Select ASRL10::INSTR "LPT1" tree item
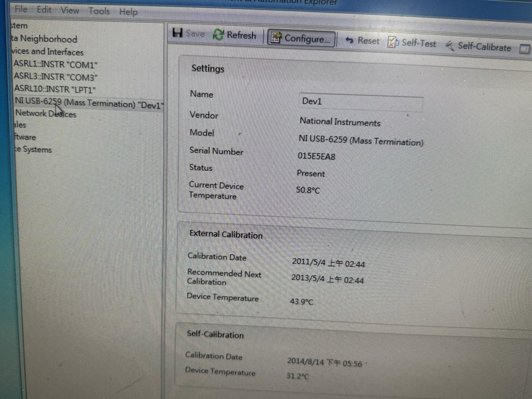Viewport: 532px width, 399px height. [x=55, y=89]
